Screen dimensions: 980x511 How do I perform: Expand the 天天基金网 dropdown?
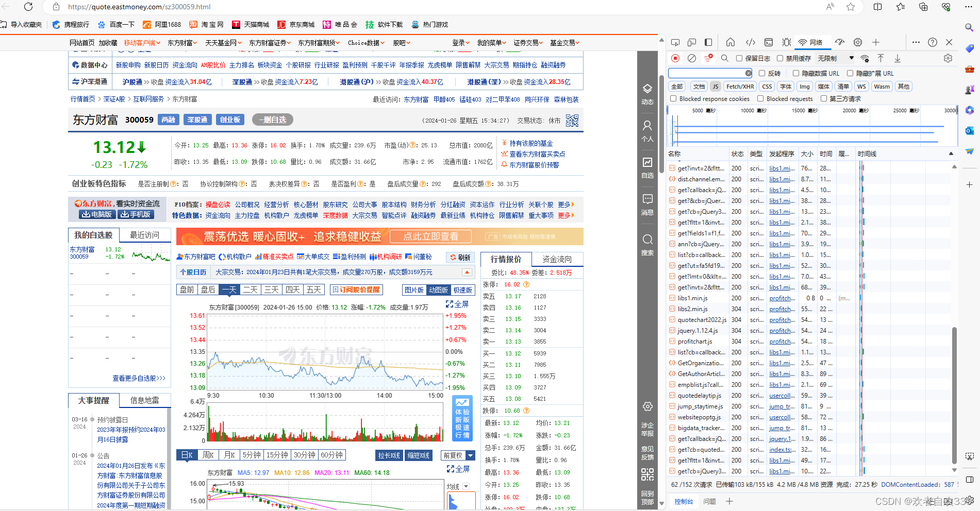(x=223, y=43)
